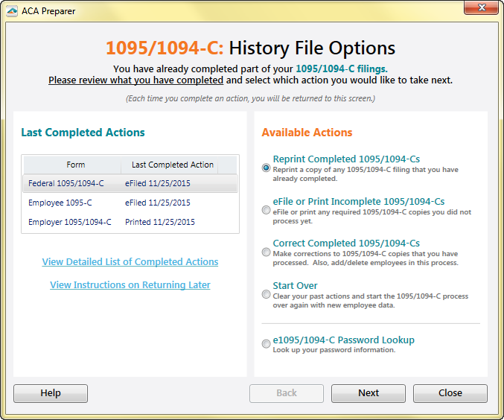Click the Reprint Completed 1095/1094-Cs label text

coord(346,159)
